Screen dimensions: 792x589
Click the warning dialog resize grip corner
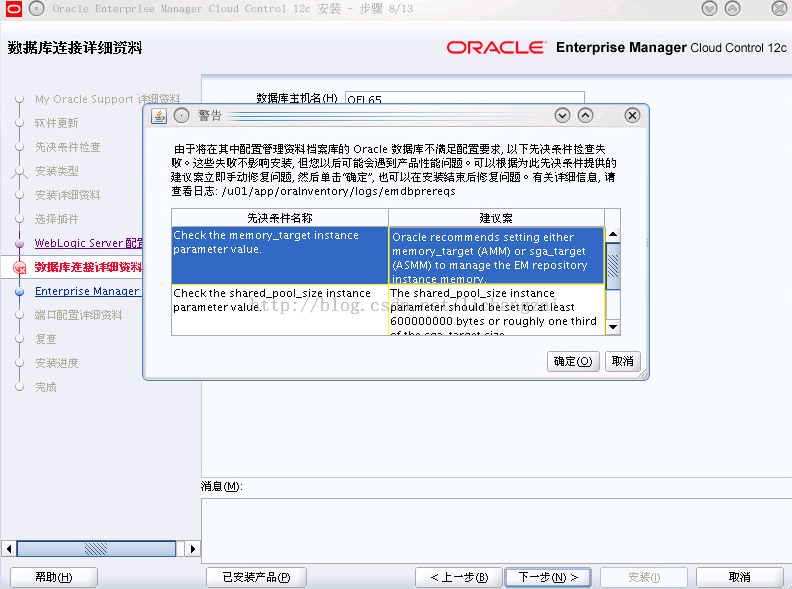[x=642, y=374]
